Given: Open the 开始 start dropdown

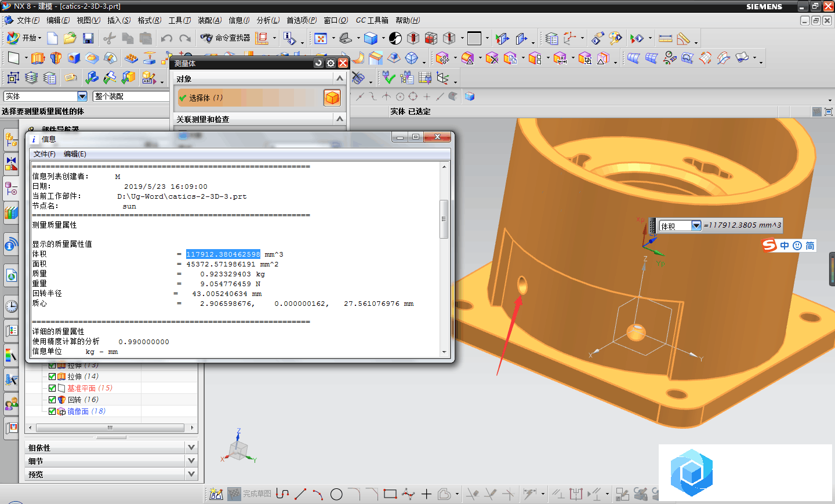Looking at the screenshot, I should [24, 38].
